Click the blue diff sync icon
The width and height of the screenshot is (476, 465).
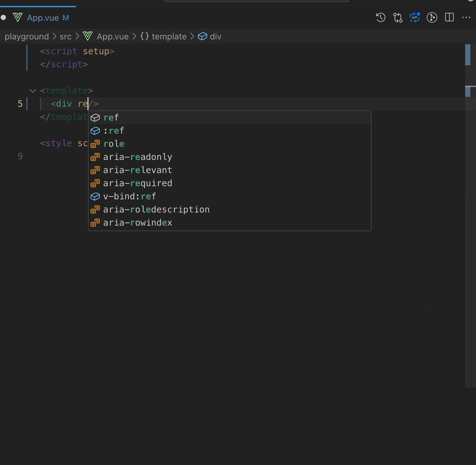click(415, 17)
